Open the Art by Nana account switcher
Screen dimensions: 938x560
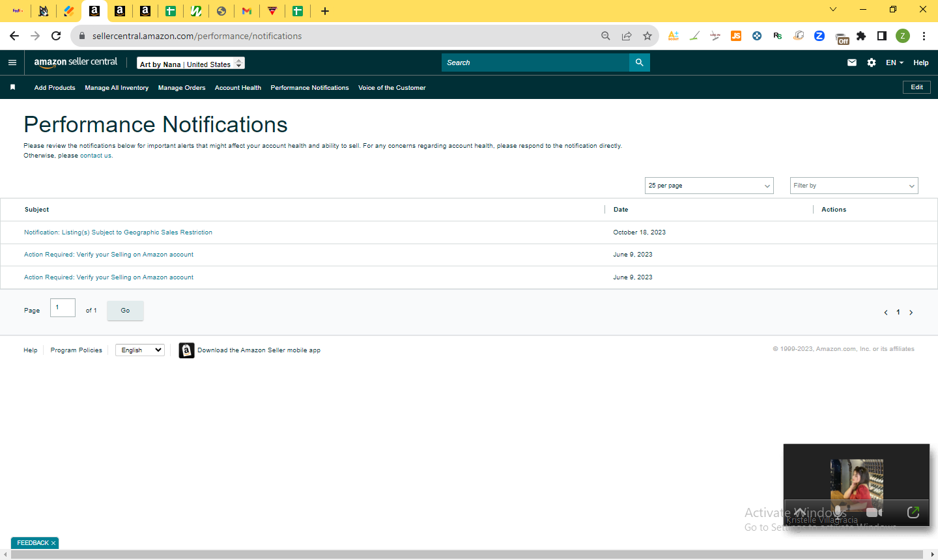pos(191,63)
